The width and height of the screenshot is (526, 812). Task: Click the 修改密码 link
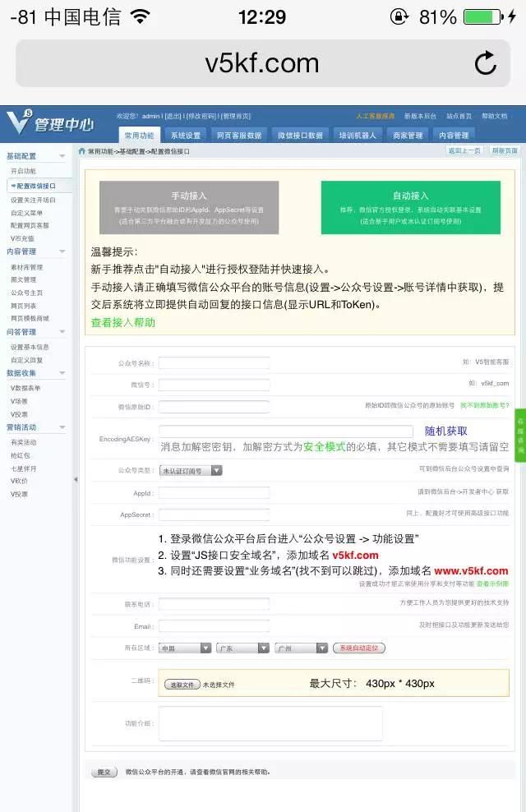201,117
